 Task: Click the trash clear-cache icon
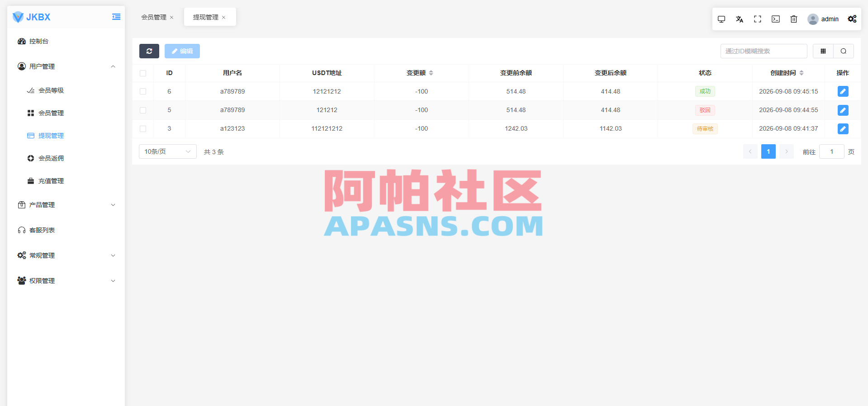(794, 19)
